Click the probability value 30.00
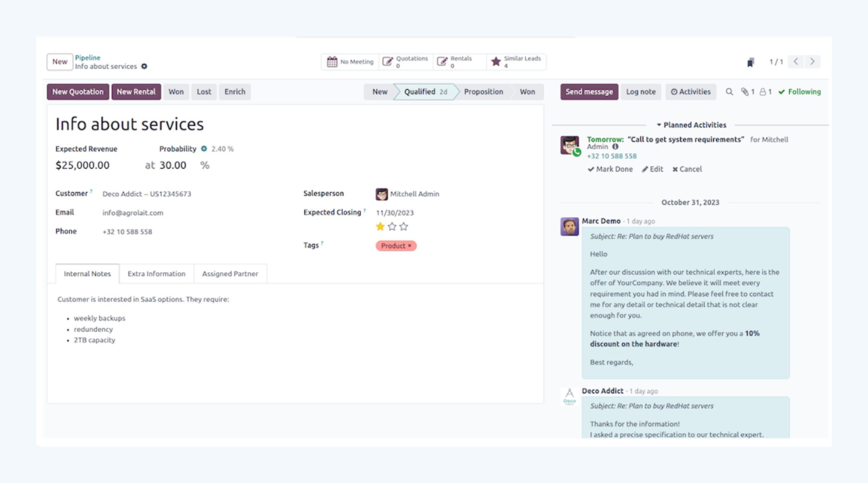The height and width of the screenshot is (483, 868). click(173, 165)
